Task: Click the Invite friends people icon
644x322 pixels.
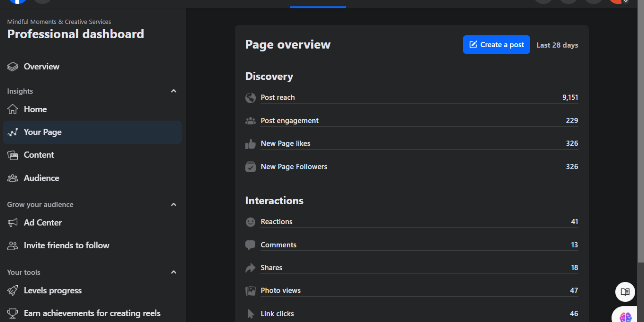Action: click(12, 246)
